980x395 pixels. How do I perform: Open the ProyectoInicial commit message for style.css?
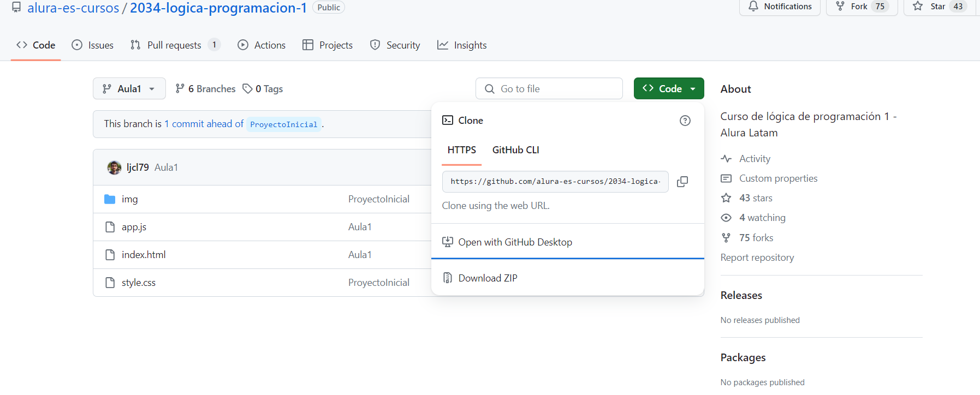pos(379,283)
